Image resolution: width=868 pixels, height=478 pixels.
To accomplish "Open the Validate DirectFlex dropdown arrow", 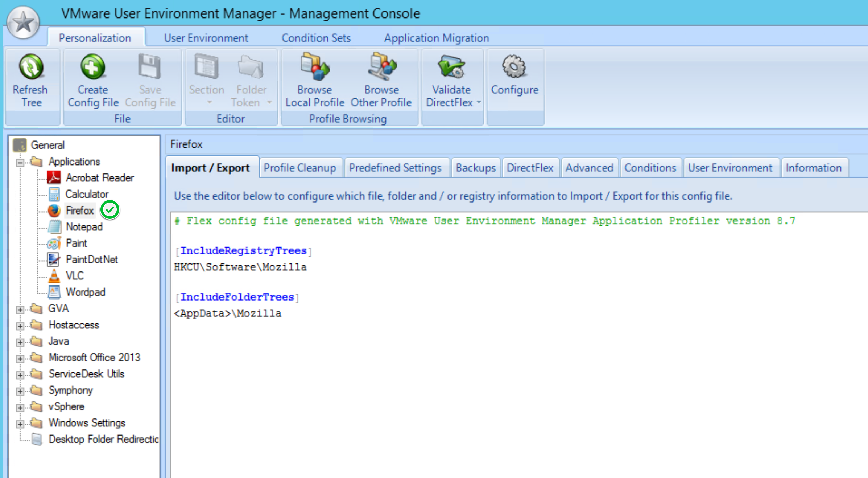I will pos(479,102).
